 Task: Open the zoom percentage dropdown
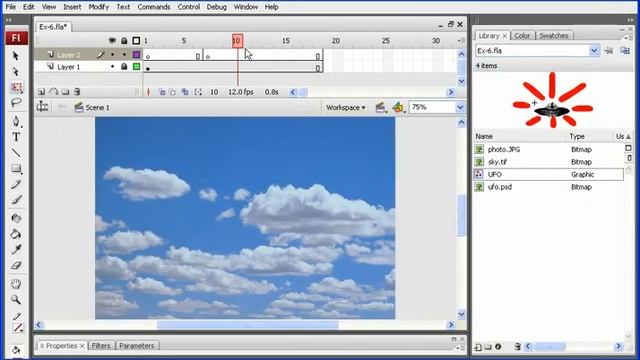pos(460,107)
